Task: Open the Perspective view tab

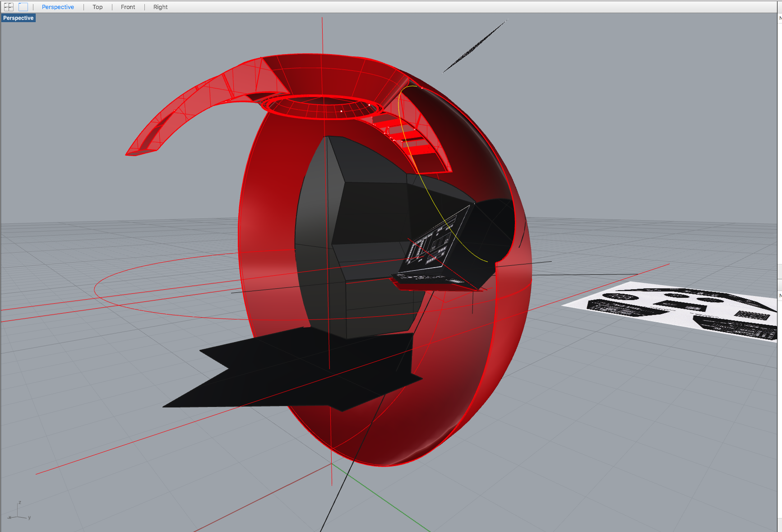Action: click(x=58, y=7)
